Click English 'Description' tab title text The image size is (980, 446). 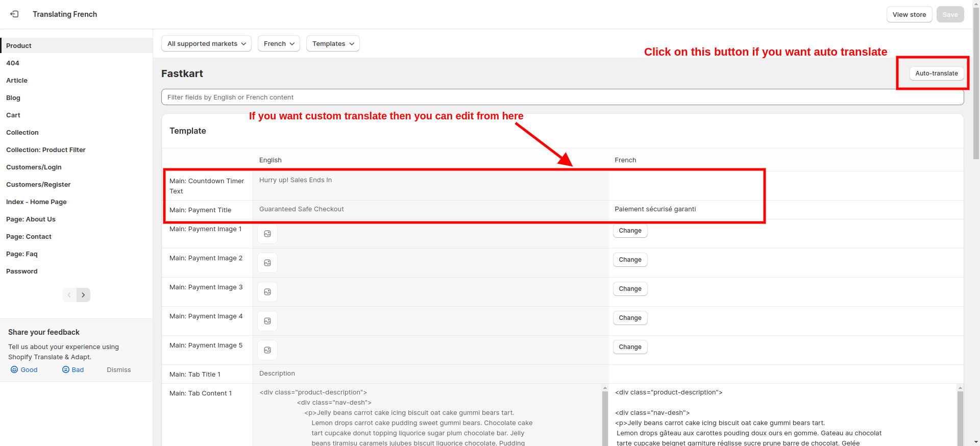pyautogui.click(x=277, y=373)
